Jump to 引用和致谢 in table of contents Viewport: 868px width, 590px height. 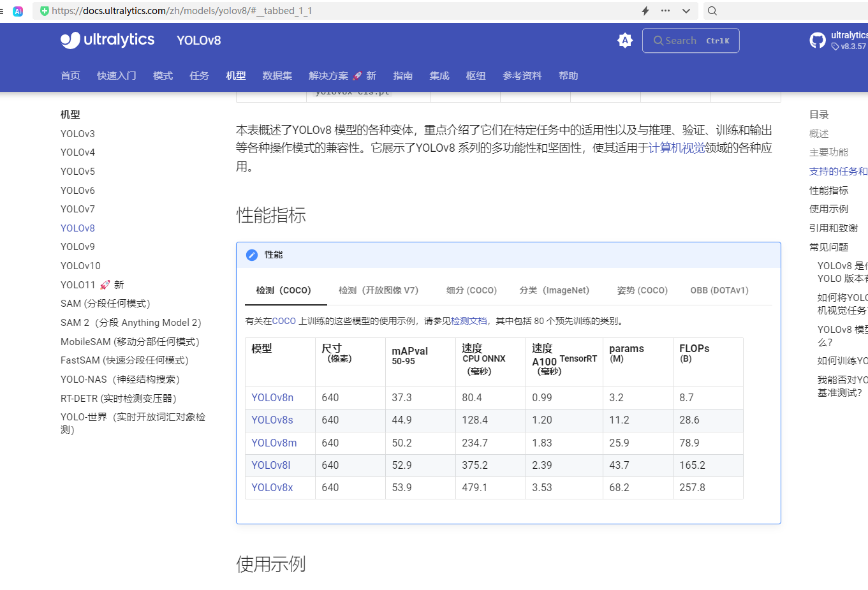(x=834, y=228)
